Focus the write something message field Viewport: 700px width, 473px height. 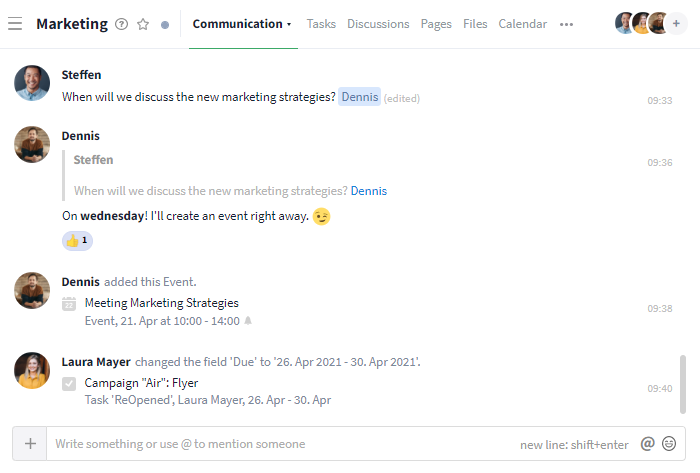pos(286,444)
